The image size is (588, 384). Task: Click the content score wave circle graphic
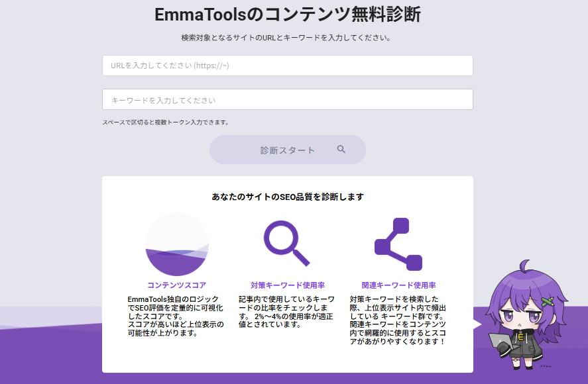tap(177, 245)
